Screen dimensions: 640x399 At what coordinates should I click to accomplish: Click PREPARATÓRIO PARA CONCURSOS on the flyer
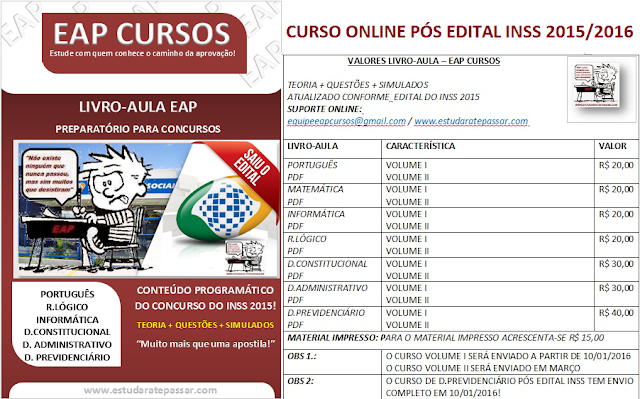tap(138, 129)
